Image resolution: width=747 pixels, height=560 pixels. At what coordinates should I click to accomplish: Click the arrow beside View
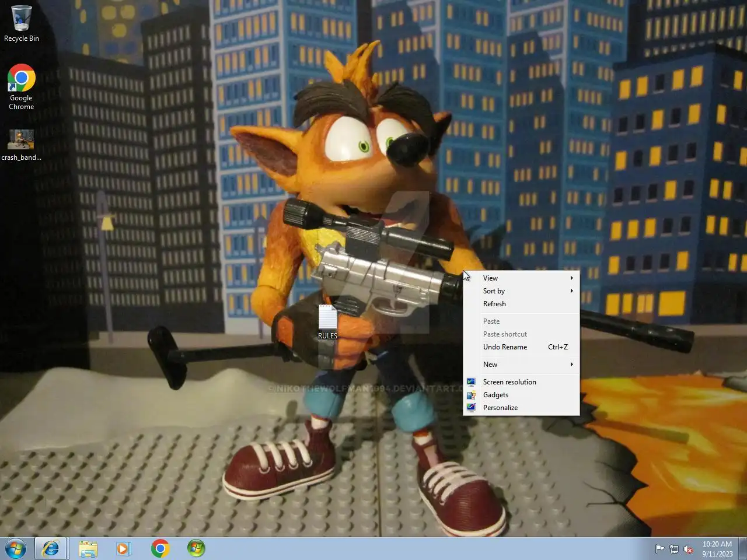pyautogui.click(x=572, y=278)
